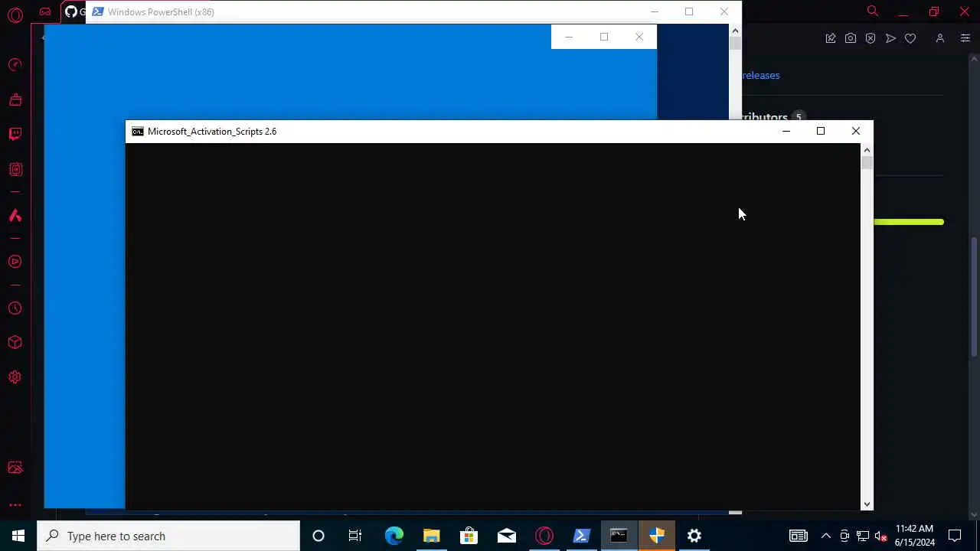Open the Action Center notifications icon

click(955, 536)
